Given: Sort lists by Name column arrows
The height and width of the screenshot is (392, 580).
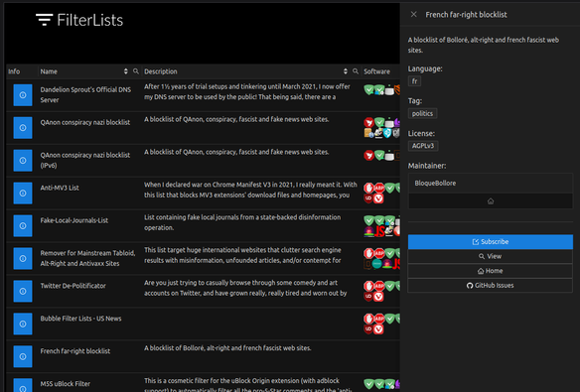Looking at the screenshot, I should tap(126, 71).
